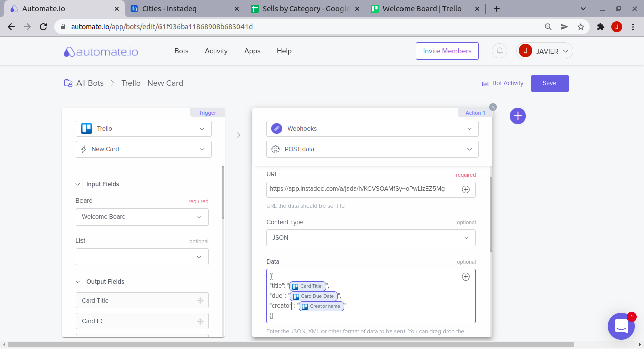Click the add new action plus button

(518, 116)
